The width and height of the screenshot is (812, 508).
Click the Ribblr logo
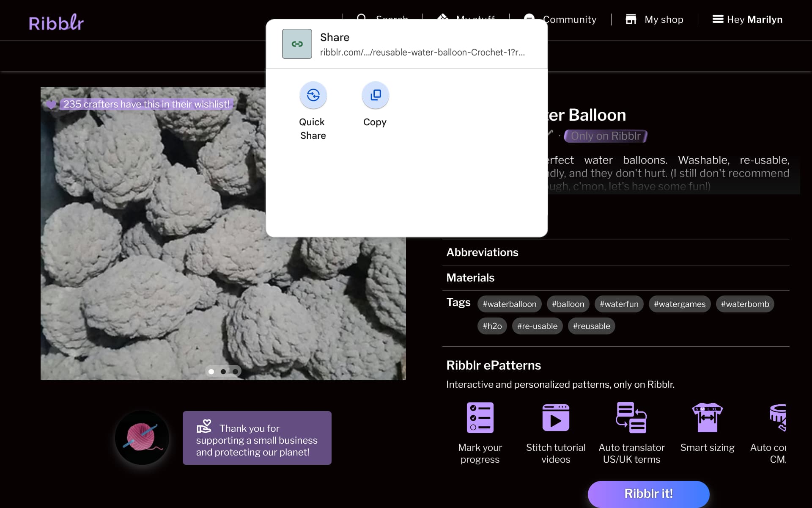(x=56, y=22)
